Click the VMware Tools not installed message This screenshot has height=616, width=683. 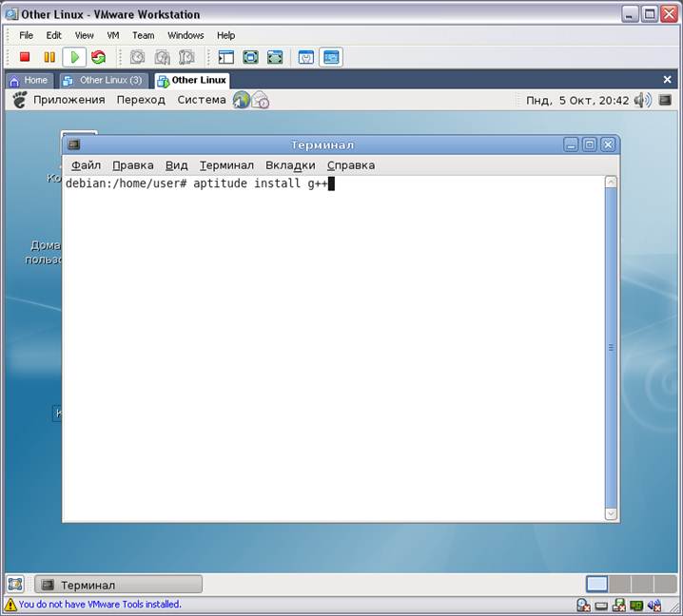click(x=100, y=605)
